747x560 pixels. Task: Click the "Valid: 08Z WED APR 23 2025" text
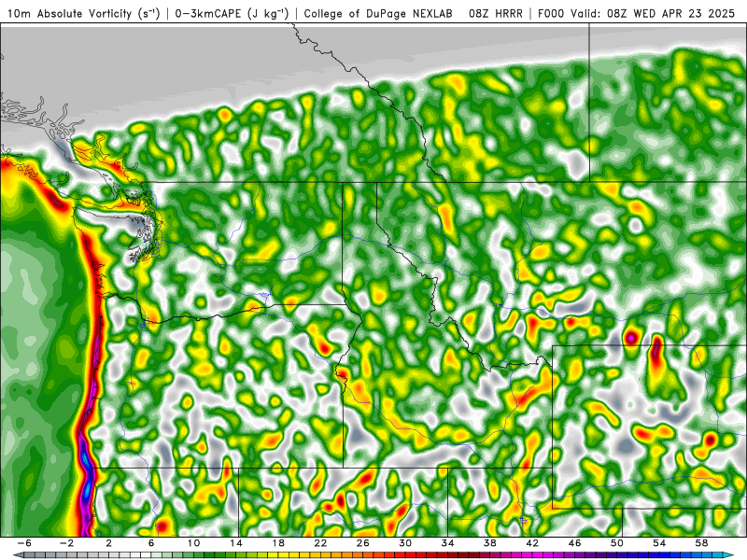tap(652, 13)
